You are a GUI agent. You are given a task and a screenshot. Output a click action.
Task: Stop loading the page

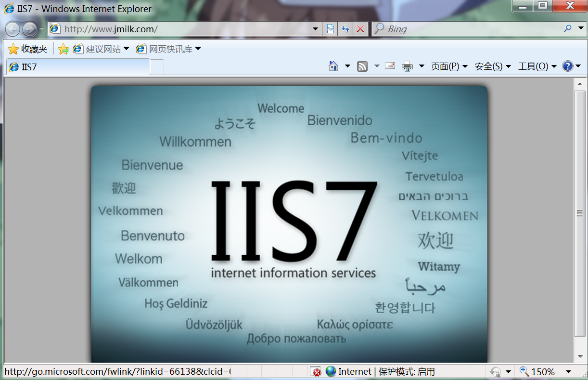[360, 29]
